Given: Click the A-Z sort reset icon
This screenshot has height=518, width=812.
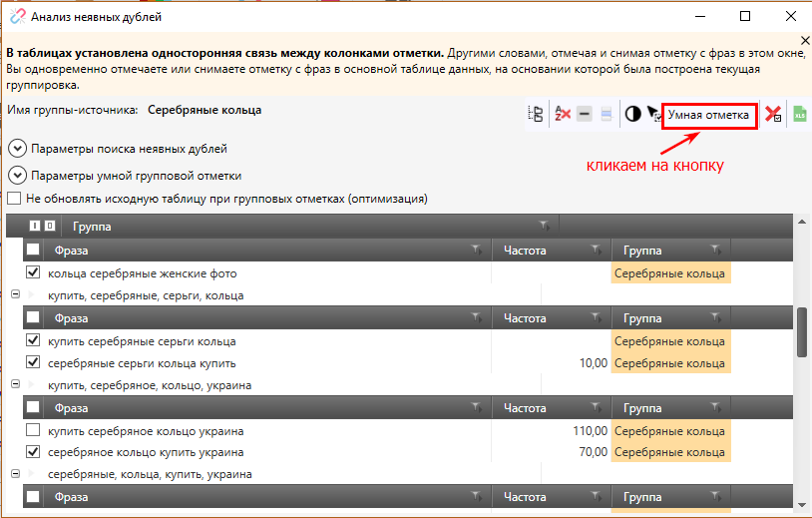Looking at the screenshot, I should point(563,114).
